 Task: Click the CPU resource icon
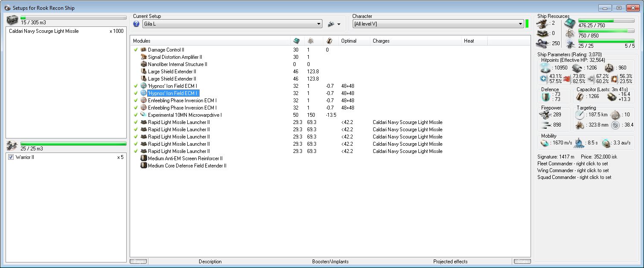570,23
